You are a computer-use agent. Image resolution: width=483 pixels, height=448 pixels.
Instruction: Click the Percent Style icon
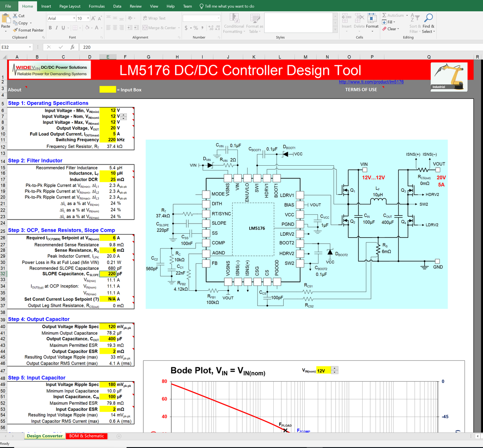coord(196,28)
